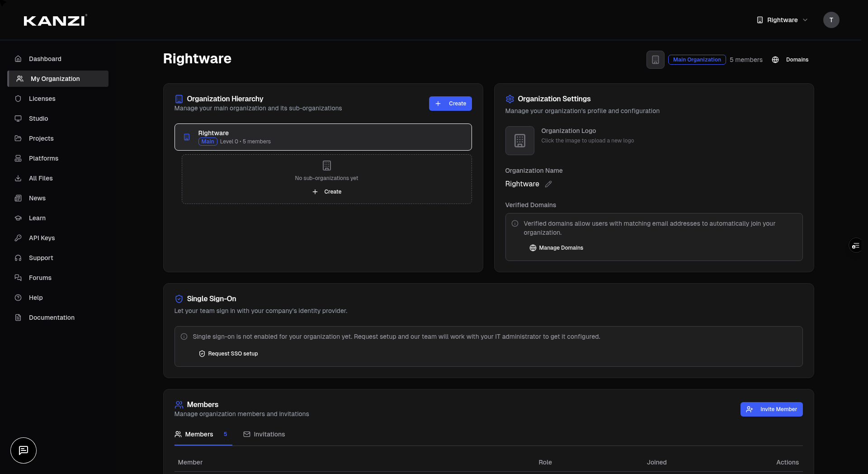Click the Learn graduation cap icon
This screenshot has width=868, height=474.
18,218
